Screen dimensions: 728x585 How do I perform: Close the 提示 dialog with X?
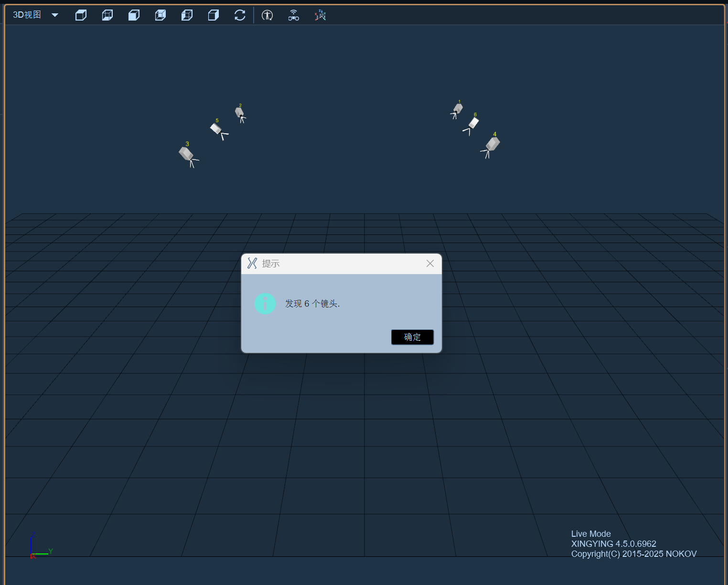click(430, 264)
